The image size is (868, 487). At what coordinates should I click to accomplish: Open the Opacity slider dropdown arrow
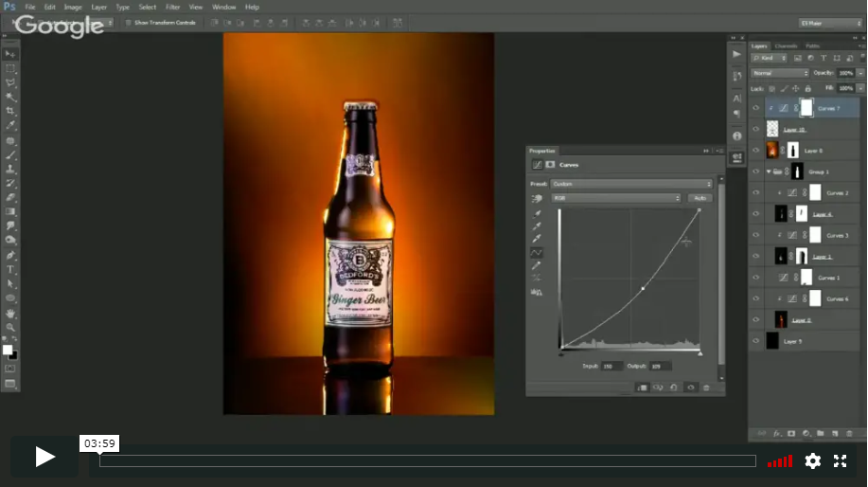(860, 73)
